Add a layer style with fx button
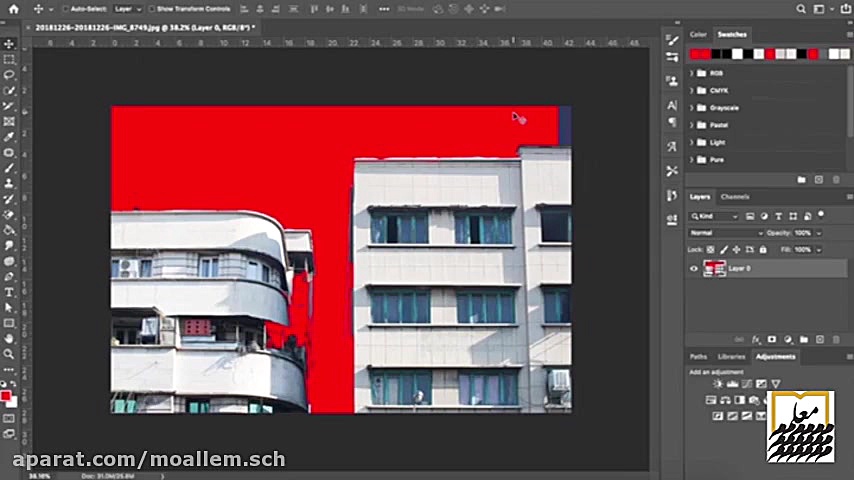Image resolution: width=854 pixels, height=480 pixels. click(756, 339)
